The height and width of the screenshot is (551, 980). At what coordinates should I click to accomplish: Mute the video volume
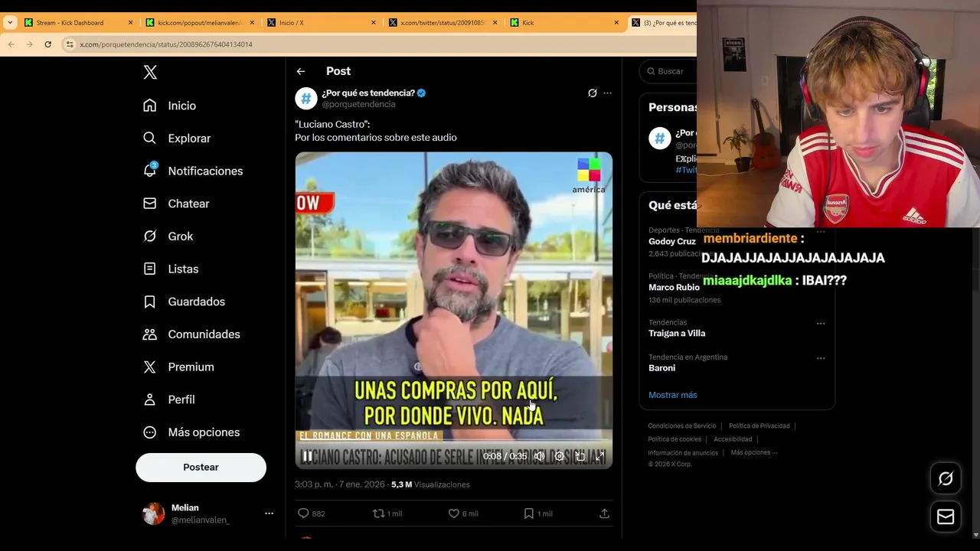[x=539, y=456]
